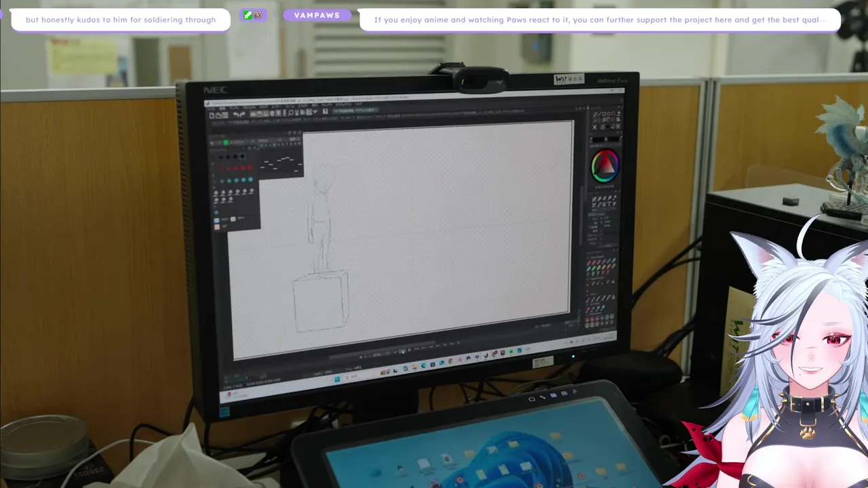The width and height of the screenshot is (868, 488).
Task: Click the Save icon in the top toolbar
Action: click(x=225, y=115)
